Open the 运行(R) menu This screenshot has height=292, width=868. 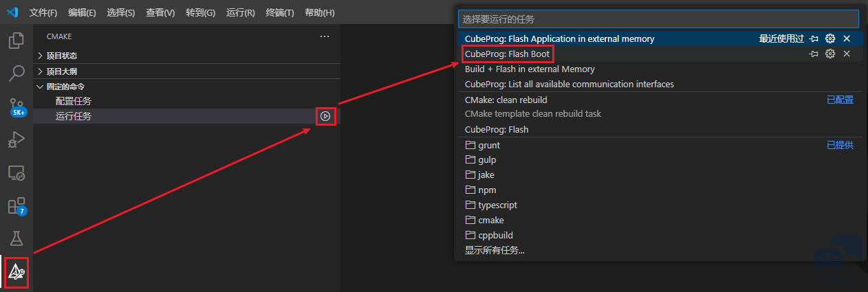coord(240,12)
